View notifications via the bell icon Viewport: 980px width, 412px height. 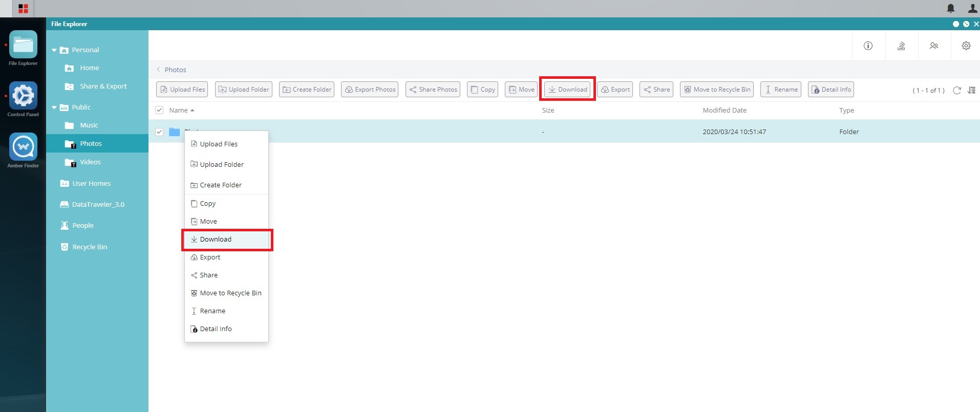pos(951,8)
